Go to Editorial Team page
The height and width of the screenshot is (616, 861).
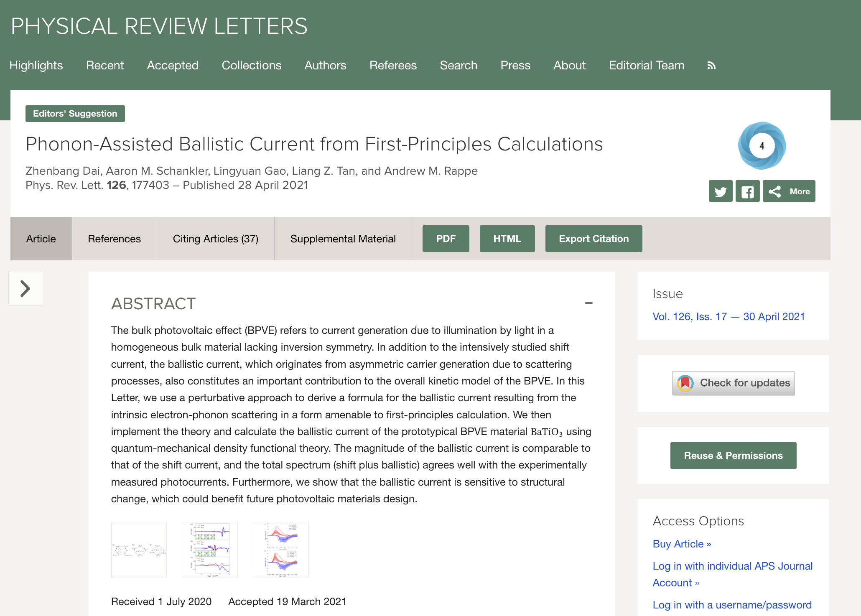tap(646, 65)
